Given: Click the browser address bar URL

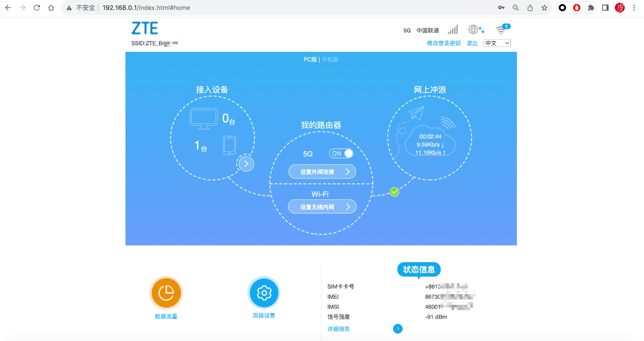Looking at the screenshot, I should point(146,7).
